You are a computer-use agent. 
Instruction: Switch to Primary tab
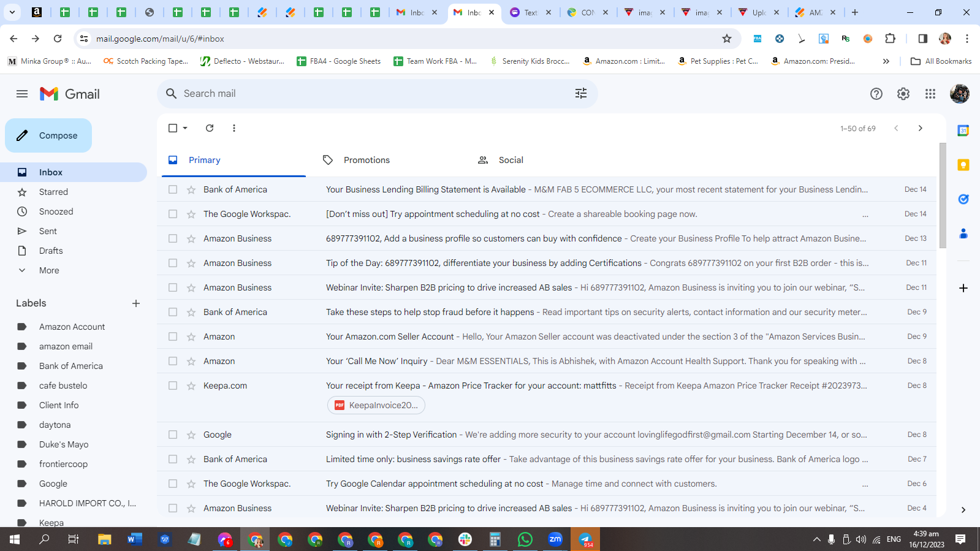tap(234, 160)
